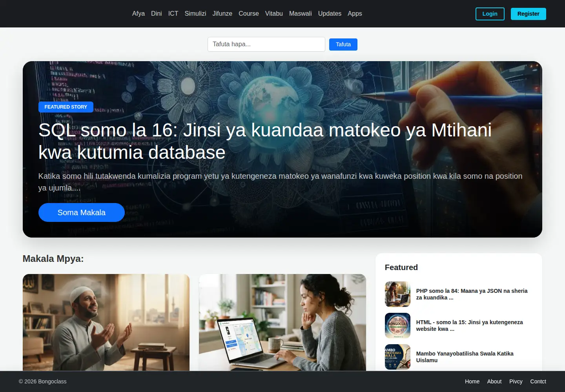Screen dimensions: 565x392
Task: Click the footer Contct link
Action: coord(538,381)
